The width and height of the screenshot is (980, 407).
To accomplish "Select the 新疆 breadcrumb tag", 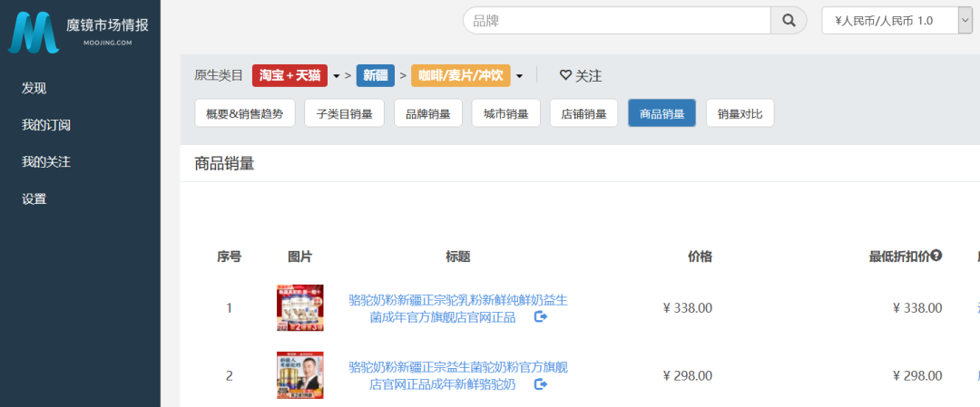I will click(x=376, y=76).
